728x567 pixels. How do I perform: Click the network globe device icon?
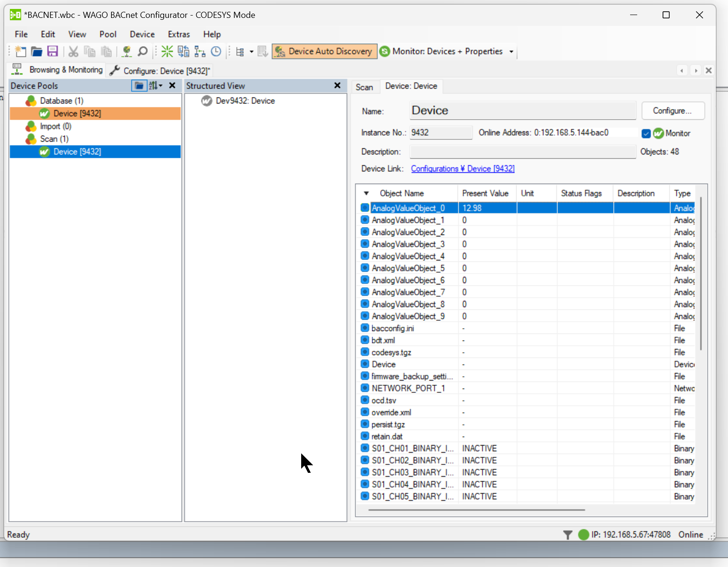(x=126, y=51)
